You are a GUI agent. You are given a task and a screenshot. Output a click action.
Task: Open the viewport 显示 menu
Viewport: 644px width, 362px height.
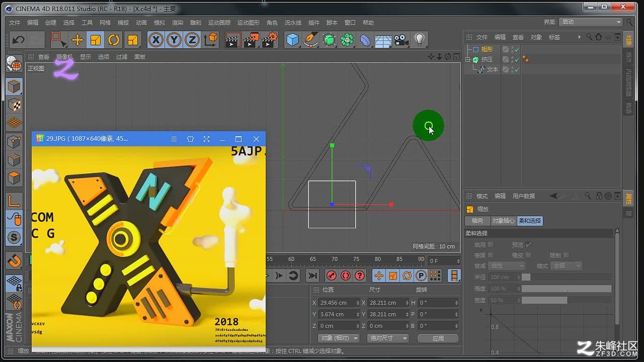point(86,57)
